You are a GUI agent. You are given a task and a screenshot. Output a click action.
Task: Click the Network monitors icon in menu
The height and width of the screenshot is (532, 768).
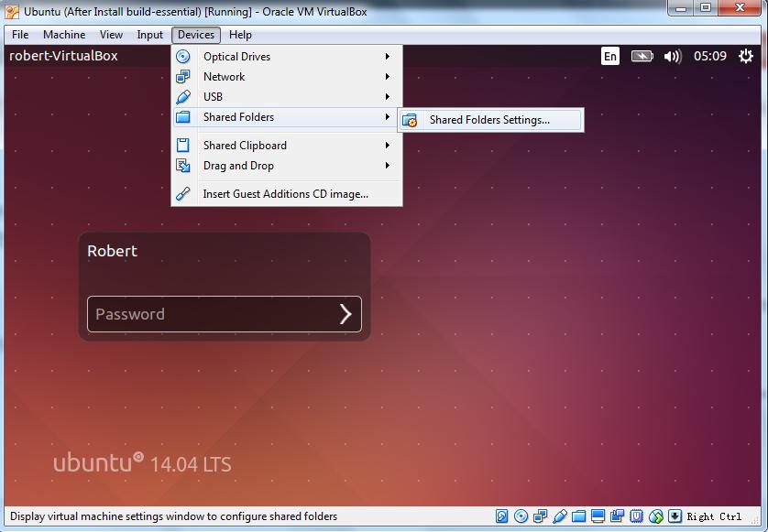tap(183, 76)
